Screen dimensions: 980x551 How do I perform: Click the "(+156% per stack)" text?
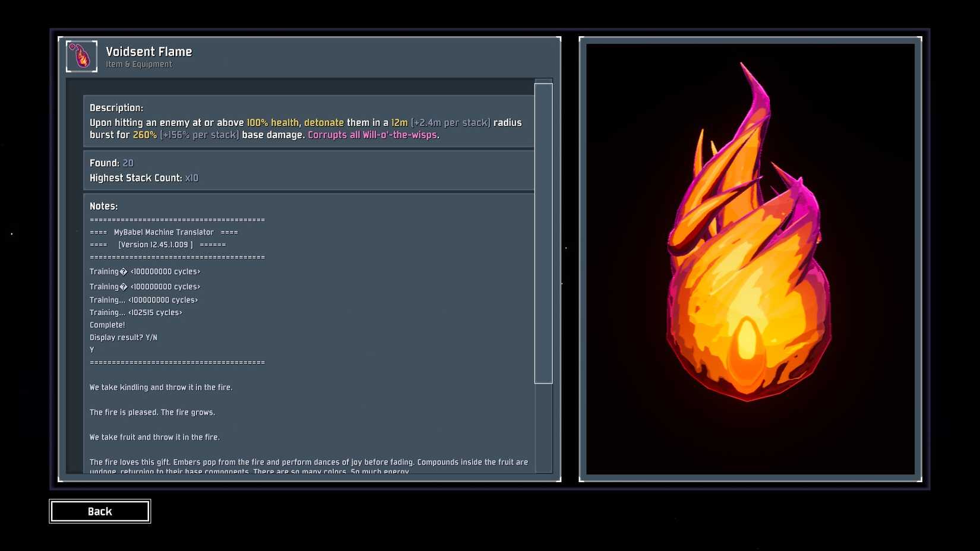200,135
